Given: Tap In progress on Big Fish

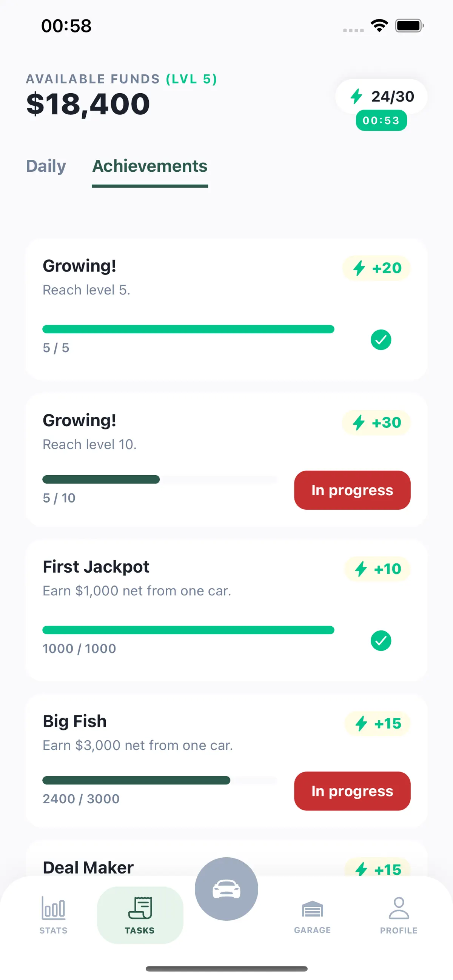Looking at the screenshot, I should pyautogui.click(x=352, y=791).
